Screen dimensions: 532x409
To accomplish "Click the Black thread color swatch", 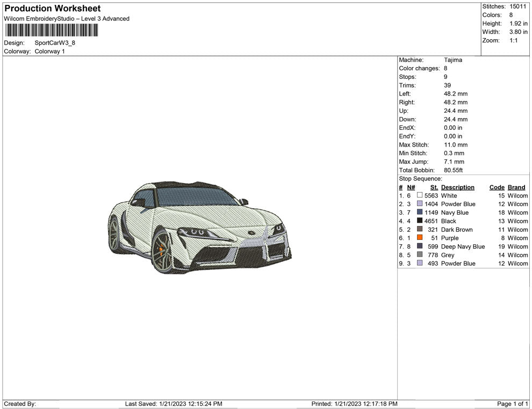I will tap(420, 221).
